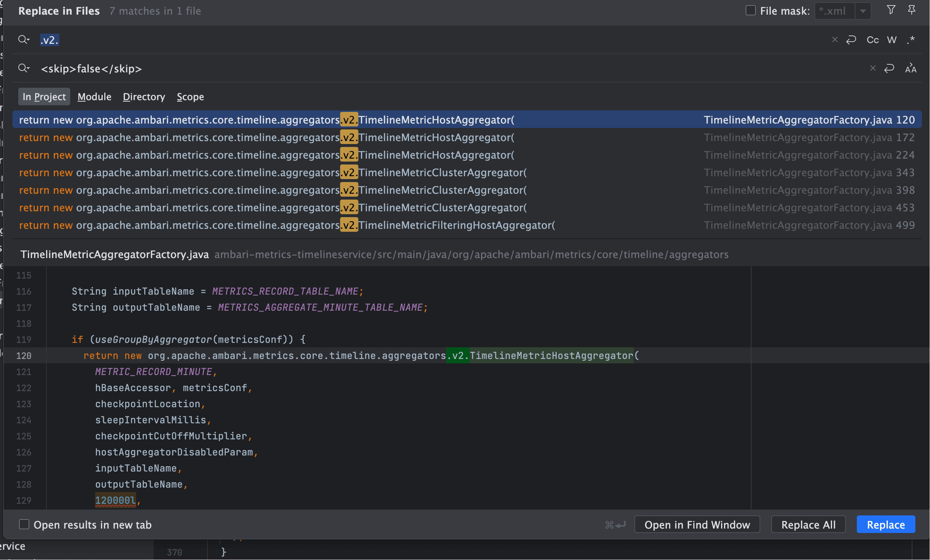Screen dimensions: 930x560
Task: Toggle Match Case (Cc) option
Action: pos(873,39)
